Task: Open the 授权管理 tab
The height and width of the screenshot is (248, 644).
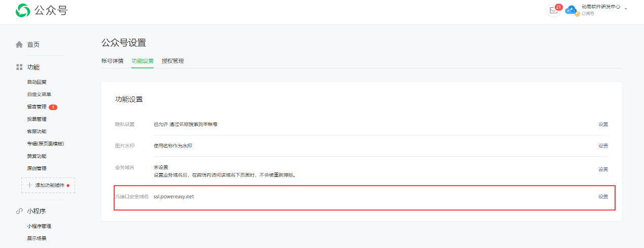Action: 173,61
